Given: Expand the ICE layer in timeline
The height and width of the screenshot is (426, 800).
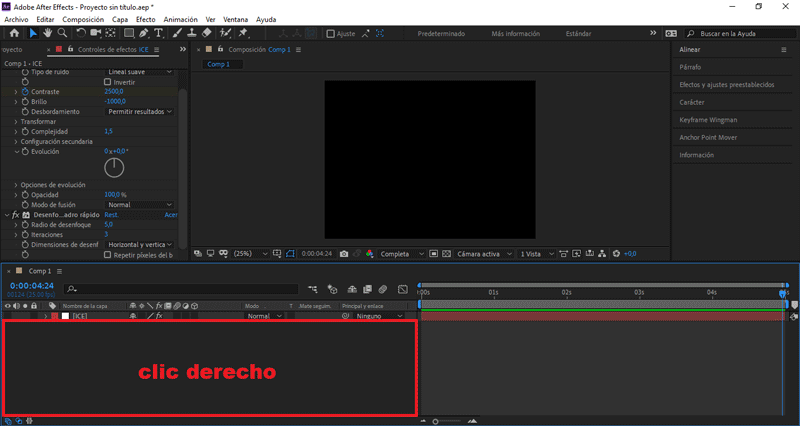Looking at the screenshot, I should (x=45, y=316).
